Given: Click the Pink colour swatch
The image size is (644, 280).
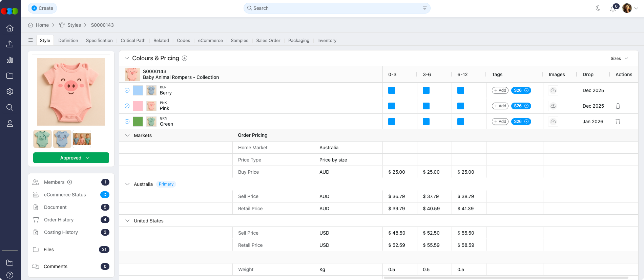Looking at the screenshot, I should point(138,106).
